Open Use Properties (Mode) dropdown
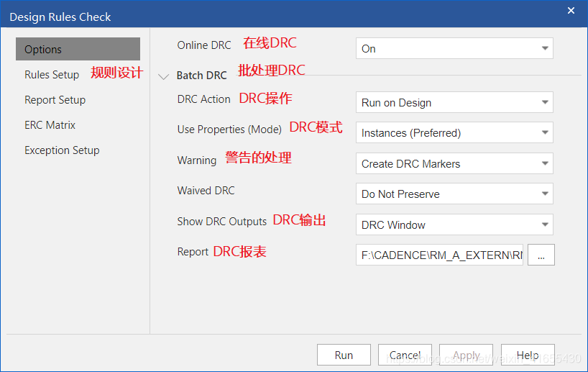 (454, 133)
